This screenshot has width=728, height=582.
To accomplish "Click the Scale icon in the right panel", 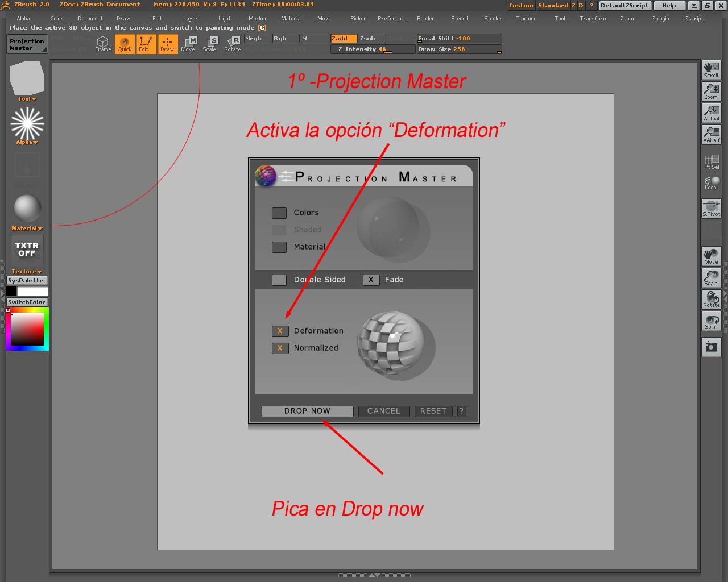I will (711, 278).
